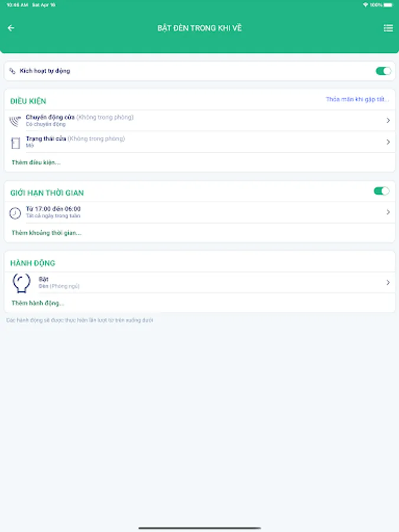Tap the light bulb icon under Hành động

point(21,283)
